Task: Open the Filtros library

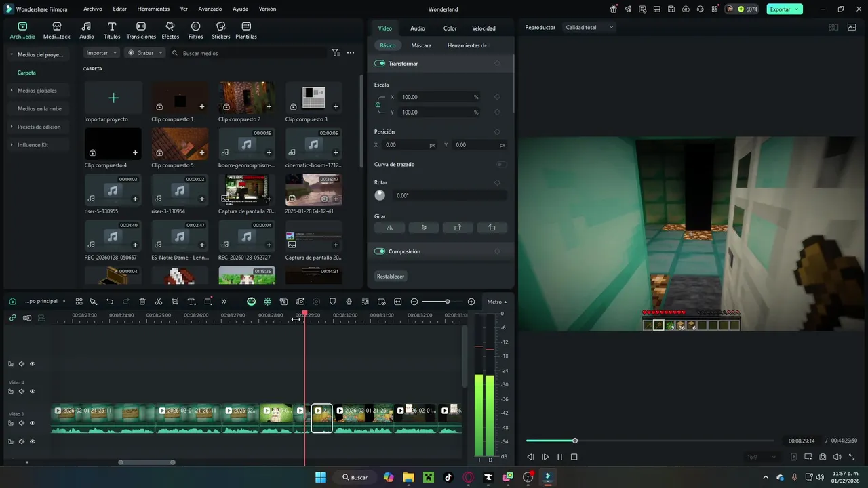Action: 196,30
